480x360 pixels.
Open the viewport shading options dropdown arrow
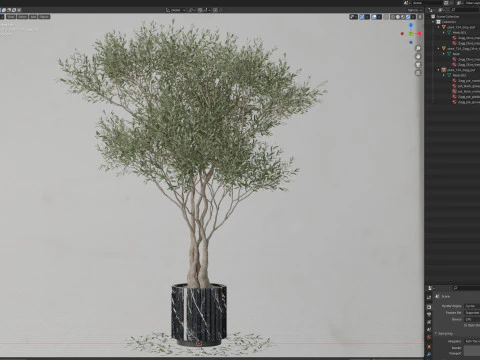click(413, 17)
